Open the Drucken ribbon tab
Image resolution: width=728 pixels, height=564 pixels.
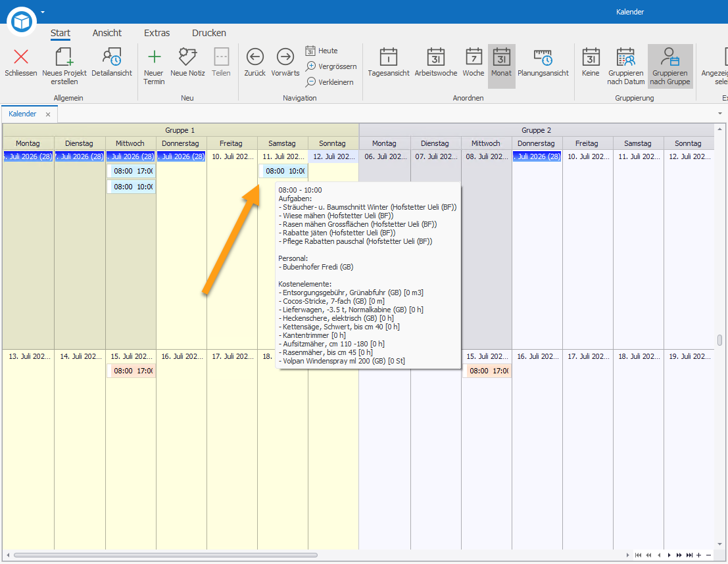[209, 33]
